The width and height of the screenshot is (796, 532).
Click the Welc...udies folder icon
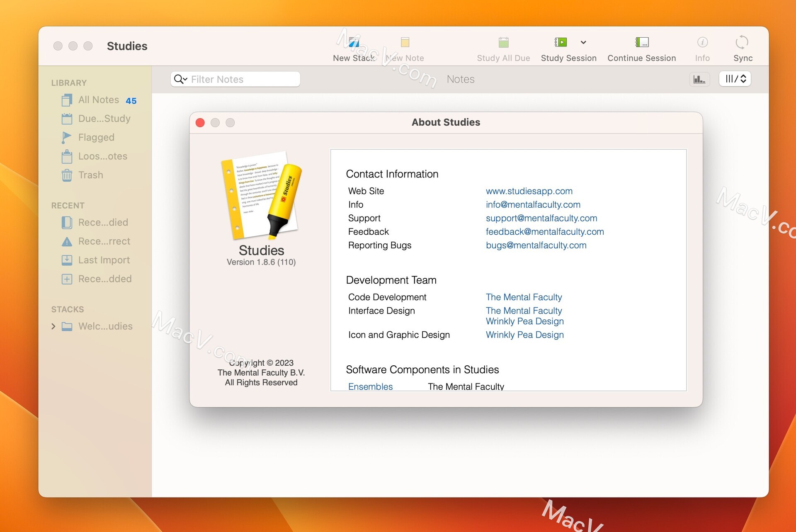point(67,327)
